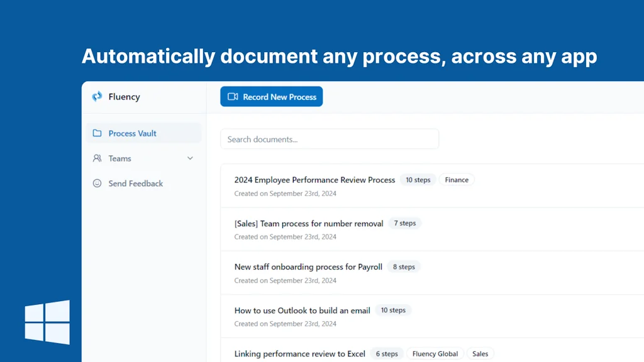Image resolution: width=644 pixels, height=362 pixels.
Task: Click the Windows logo icon
Action: [47, 322]
